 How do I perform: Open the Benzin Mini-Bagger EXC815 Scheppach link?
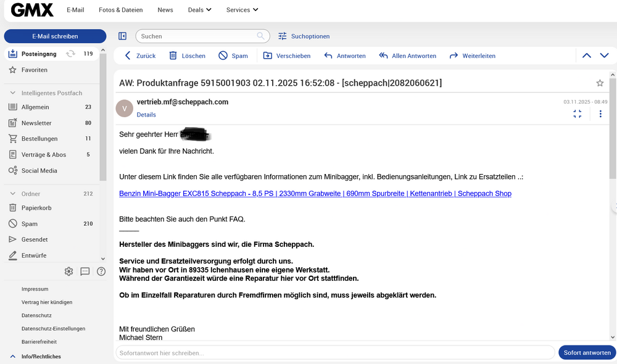click(x=315, y=194)
